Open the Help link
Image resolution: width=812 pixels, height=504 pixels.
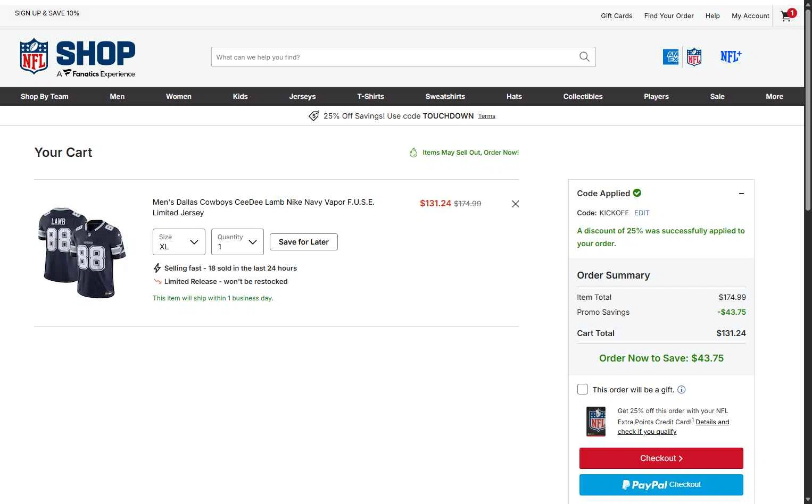(x=712, y=16)
